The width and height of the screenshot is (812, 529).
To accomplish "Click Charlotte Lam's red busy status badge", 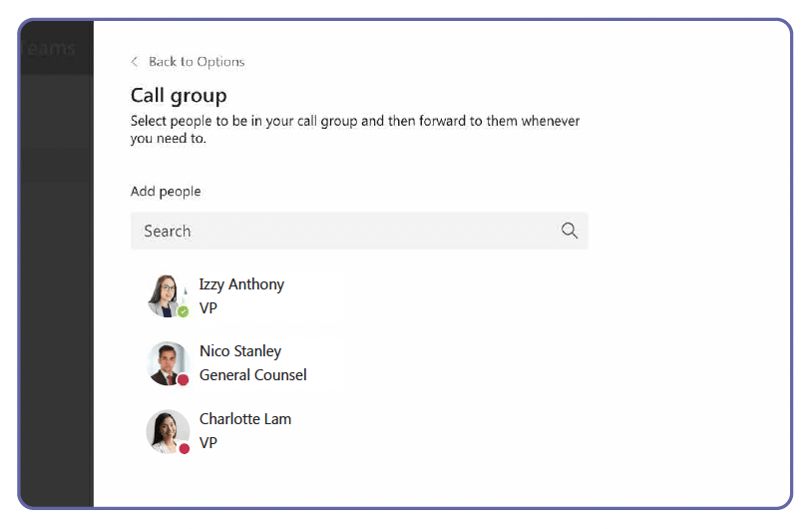I will tap(185, 448).
